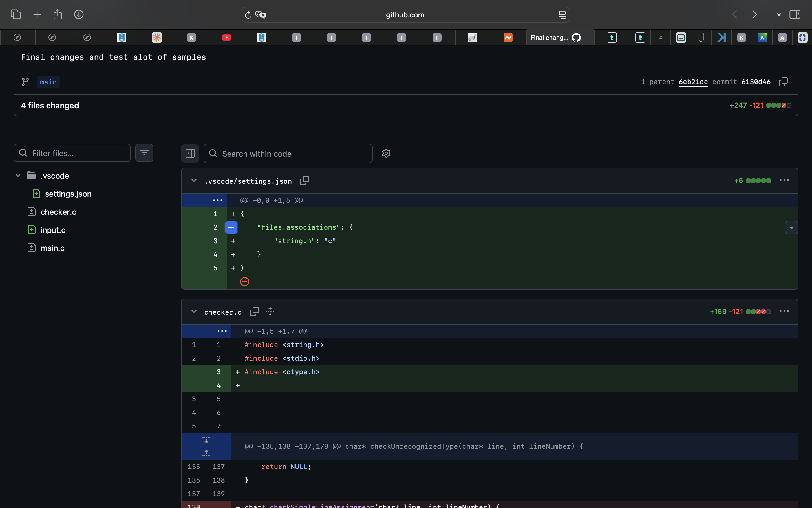Viewport: 812px width, 508px height.
Task: Go forward with the right arrow
Action: tap(754, 14)
